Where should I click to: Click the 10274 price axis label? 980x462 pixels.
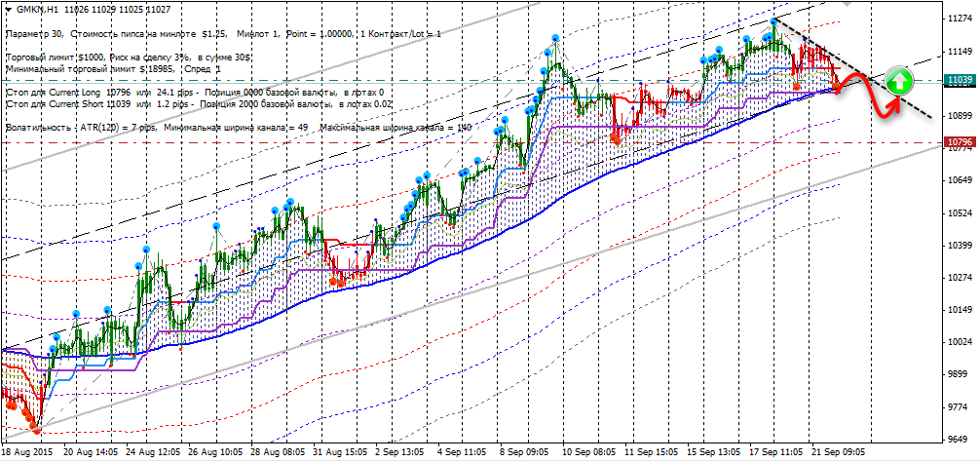(959, 278)
